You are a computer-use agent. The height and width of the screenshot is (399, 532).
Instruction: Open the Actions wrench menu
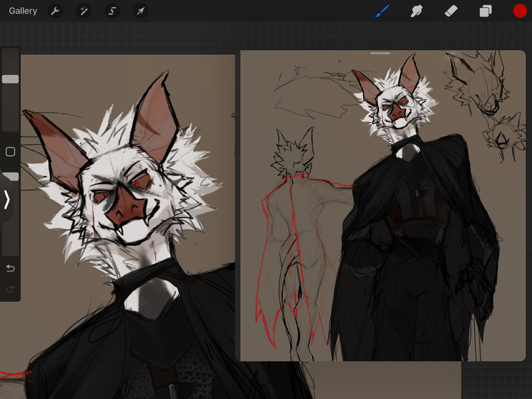pos(55,11)
